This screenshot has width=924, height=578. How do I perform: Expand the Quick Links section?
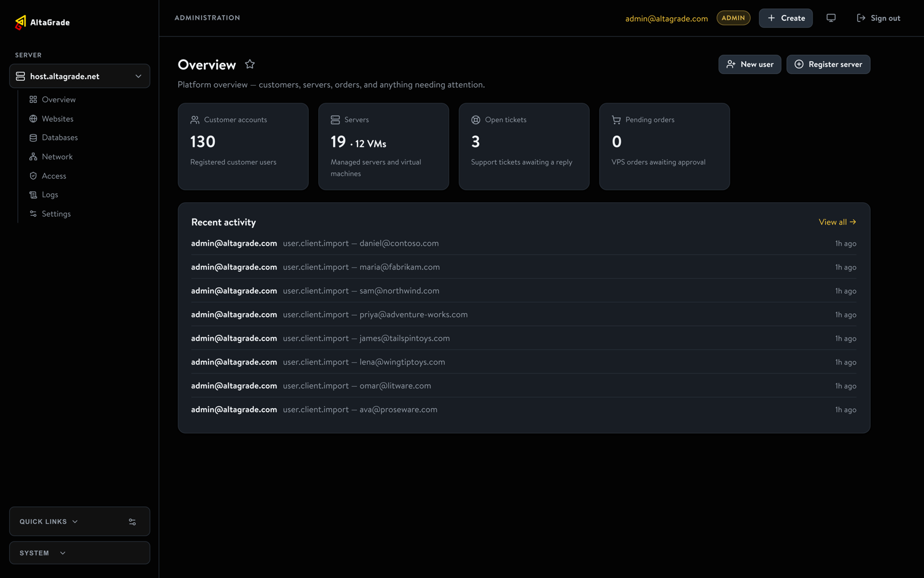(x=49, y=521)
